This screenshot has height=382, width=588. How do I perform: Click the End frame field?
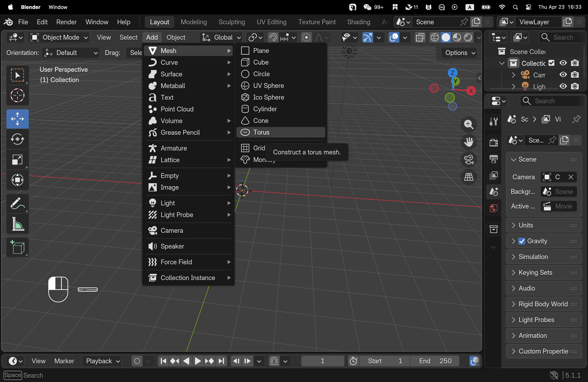tap(435, 361)
